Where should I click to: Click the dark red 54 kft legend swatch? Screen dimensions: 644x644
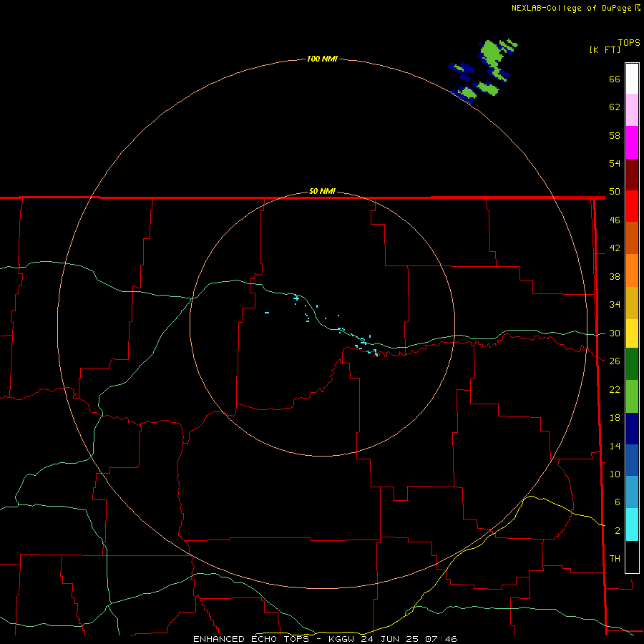coord(632,175)
